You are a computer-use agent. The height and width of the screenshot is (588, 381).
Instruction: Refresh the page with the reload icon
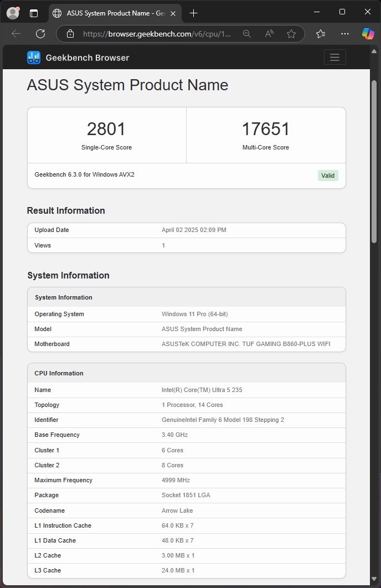[40, 34]
